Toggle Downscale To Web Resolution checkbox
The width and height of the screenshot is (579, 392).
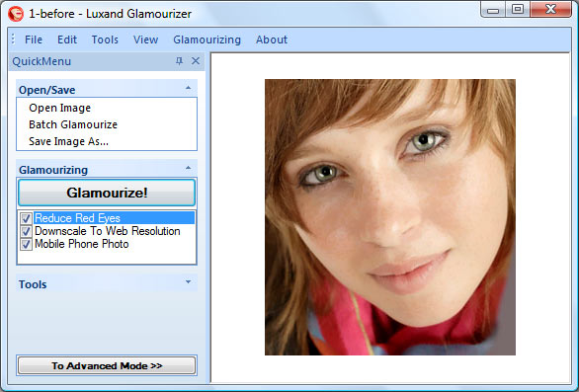[26, 231]
